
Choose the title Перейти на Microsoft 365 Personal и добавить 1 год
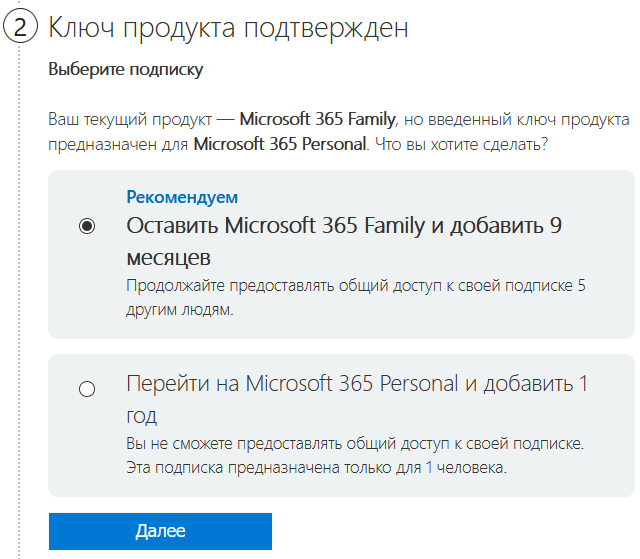coord(357,399)
